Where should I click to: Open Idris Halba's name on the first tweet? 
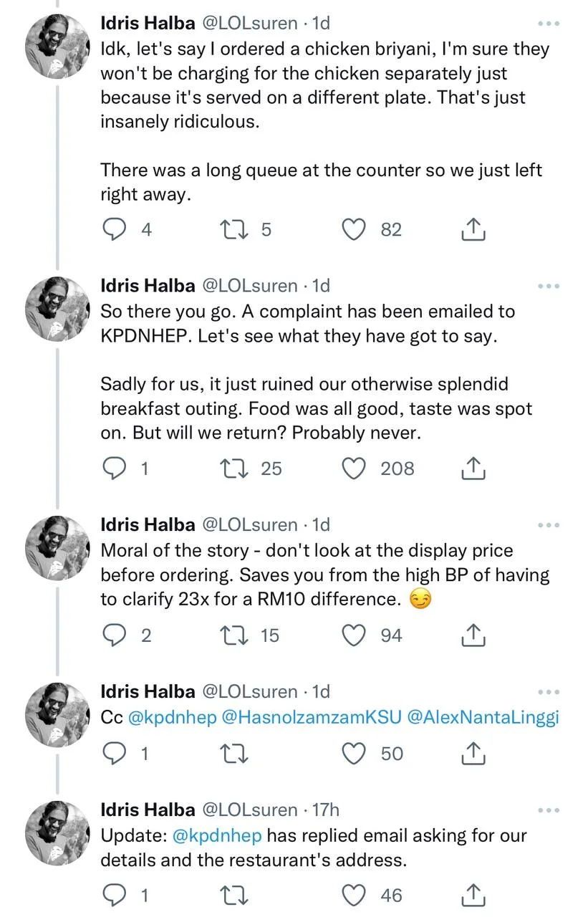[x=148, y=24]
